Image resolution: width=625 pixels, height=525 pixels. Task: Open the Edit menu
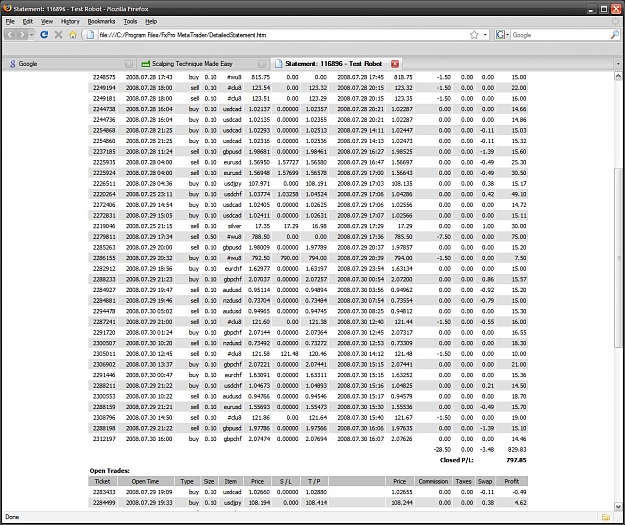tap(28, 22)
